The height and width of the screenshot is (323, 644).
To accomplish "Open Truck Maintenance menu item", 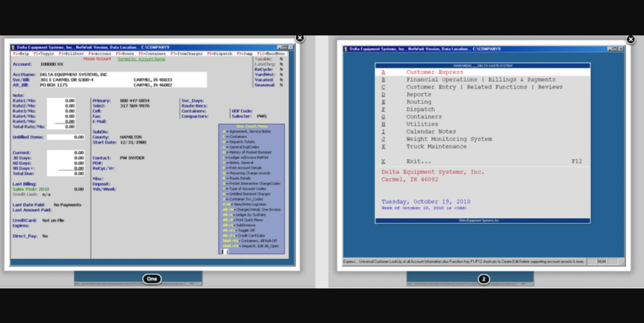I will [x=436, y=147].
